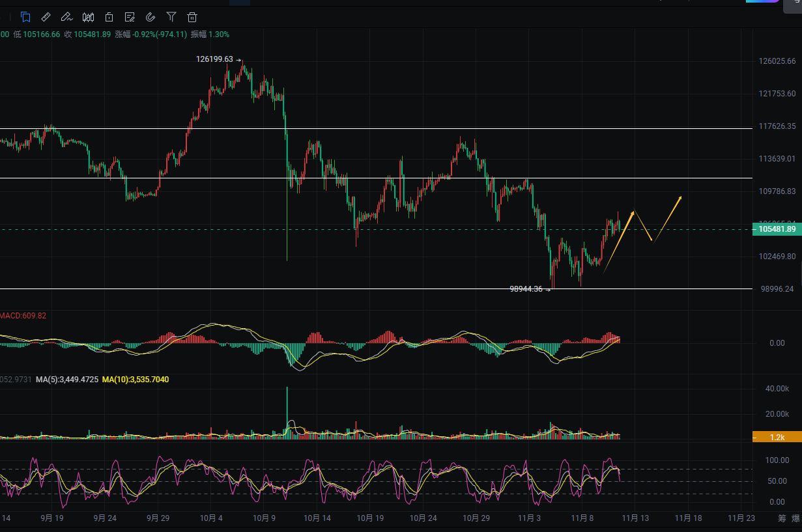Click the MA(5) volume indicator label
This screenshot has height=532, width=802.
click(67, 379)
